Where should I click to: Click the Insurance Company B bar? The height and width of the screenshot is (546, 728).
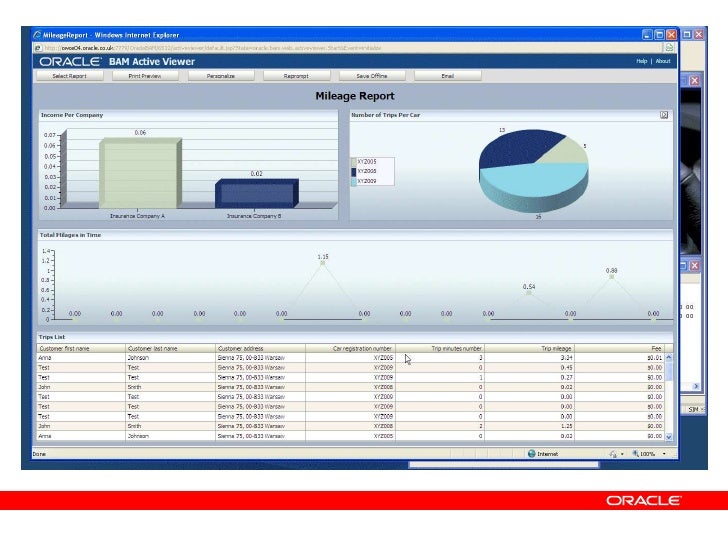point(256,194)
